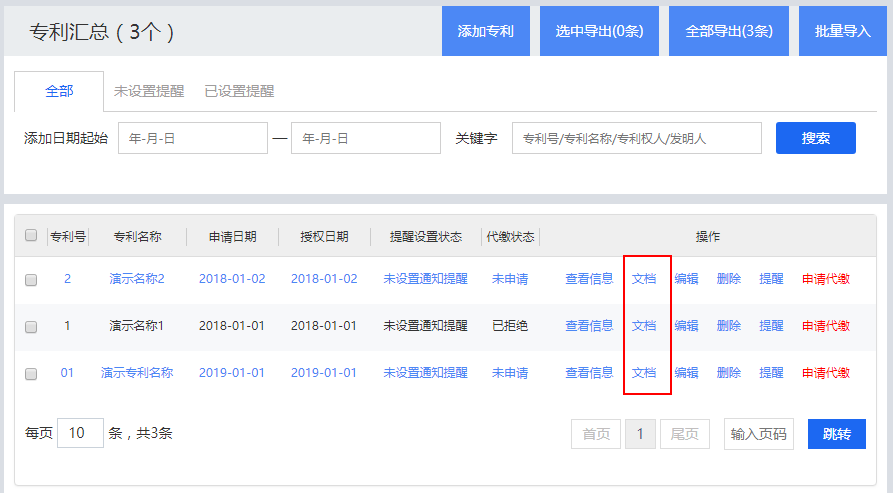Switch to the 全部 tab
893x493 pixels.
[x=59, y=91]
